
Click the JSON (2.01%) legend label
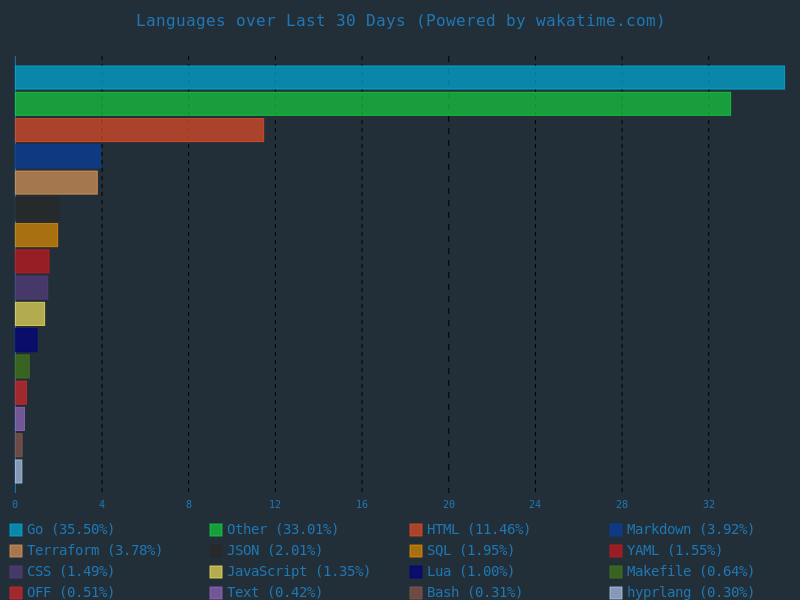tap(277, 551)
